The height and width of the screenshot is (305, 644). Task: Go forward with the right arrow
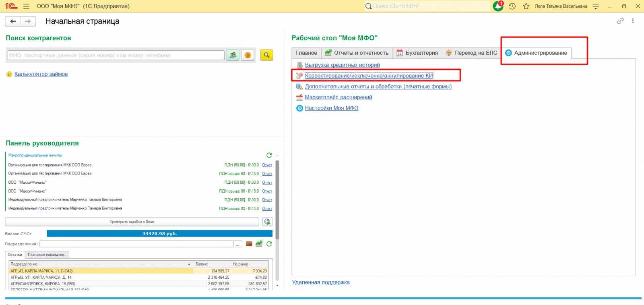tap(28, 21)
